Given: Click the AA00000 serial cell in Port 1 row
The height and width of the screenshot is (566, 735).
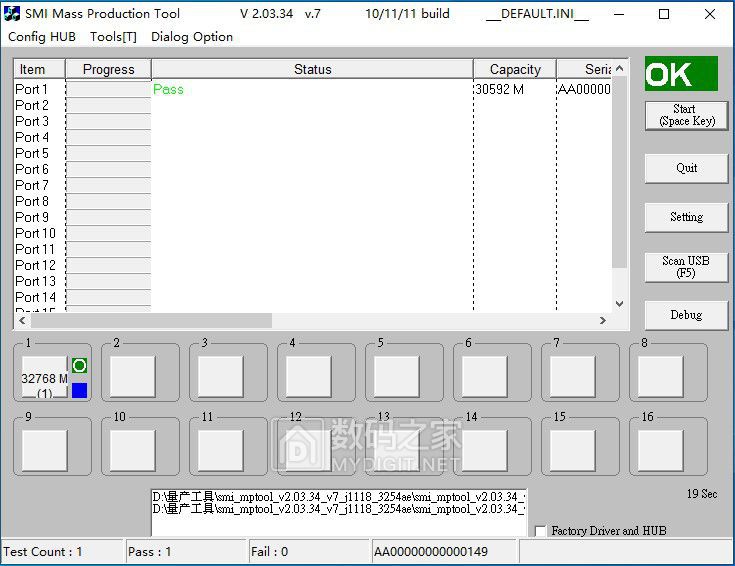Looking at the screenshot, I should [x=585, y=89].
